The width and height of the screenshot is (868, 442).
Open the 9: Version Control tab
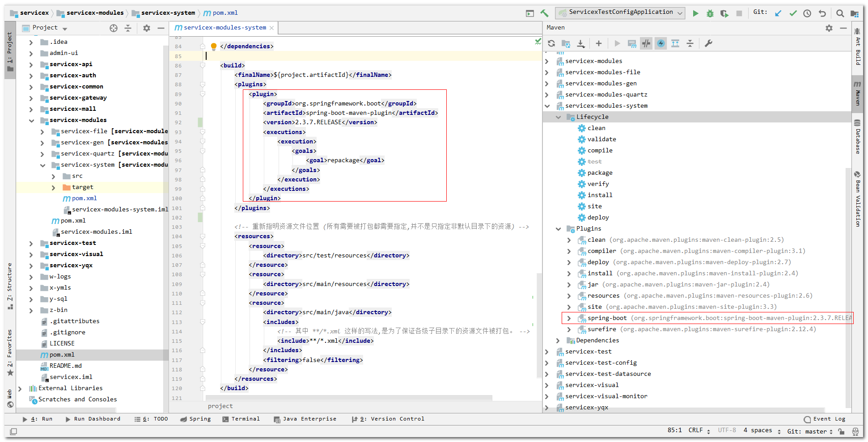click(388, 419)
